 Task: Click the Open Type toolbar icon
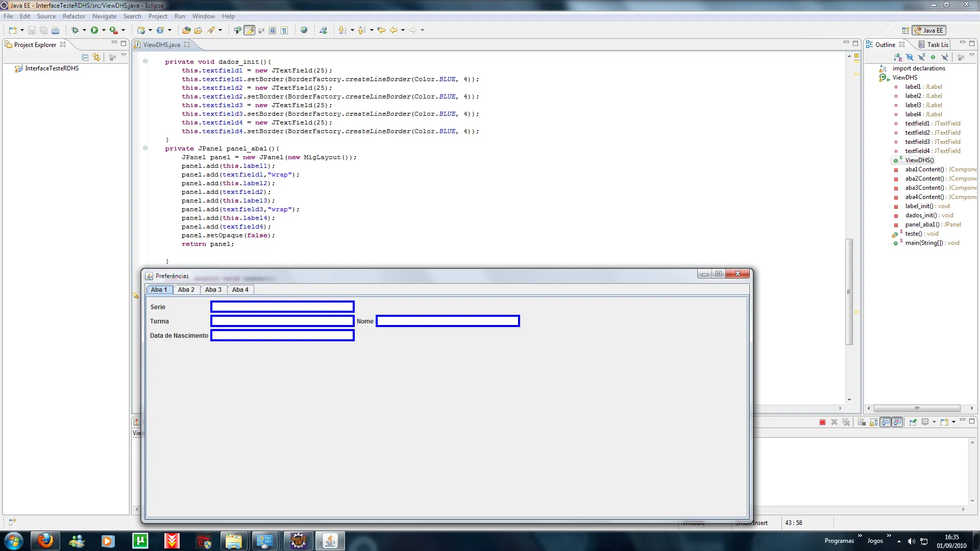[186, 30]
